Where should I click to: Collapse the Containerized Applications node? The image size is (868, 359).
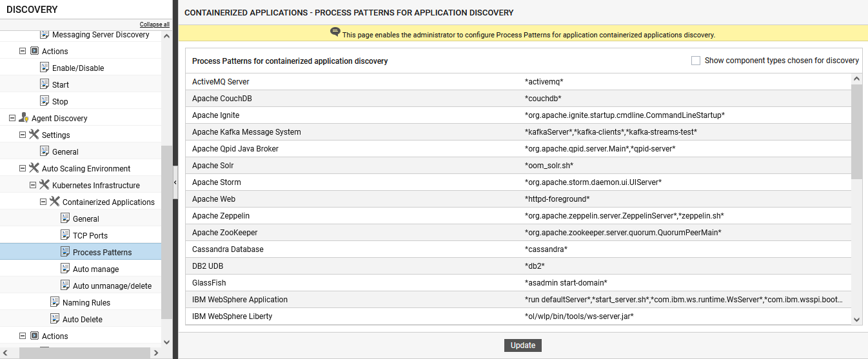pyautogui.click(x=43, y=202)
